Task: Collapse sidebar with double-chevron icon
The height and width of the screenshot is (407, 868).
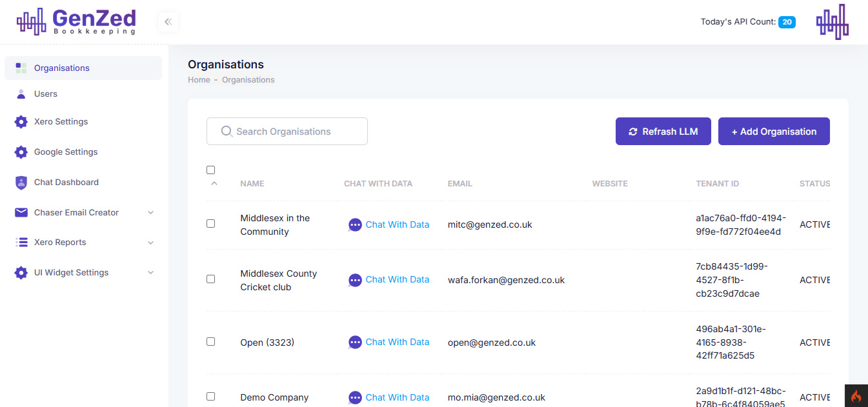Action: tap(168, 22)
